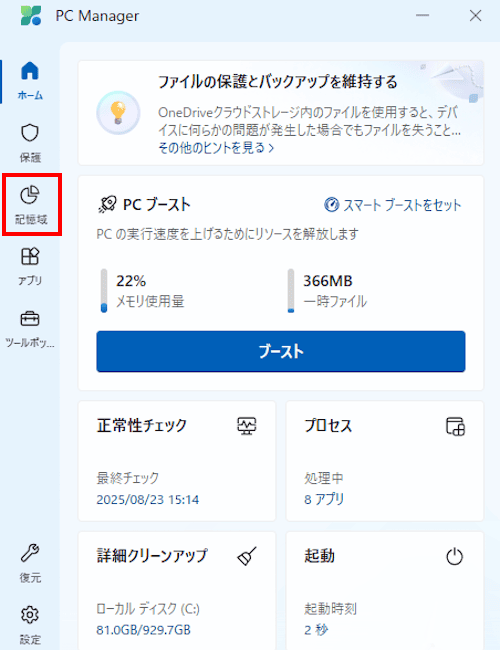Select the 81.0GB/929.7GB disk usage text

(143, 630)
